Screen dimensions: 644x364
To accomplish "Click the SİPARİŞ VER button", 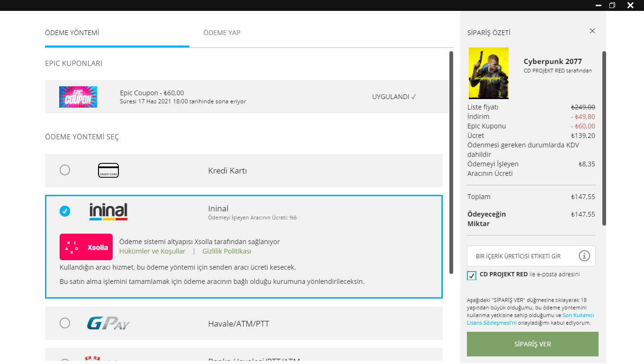I will pyautogui.click(x=533, y=344).
